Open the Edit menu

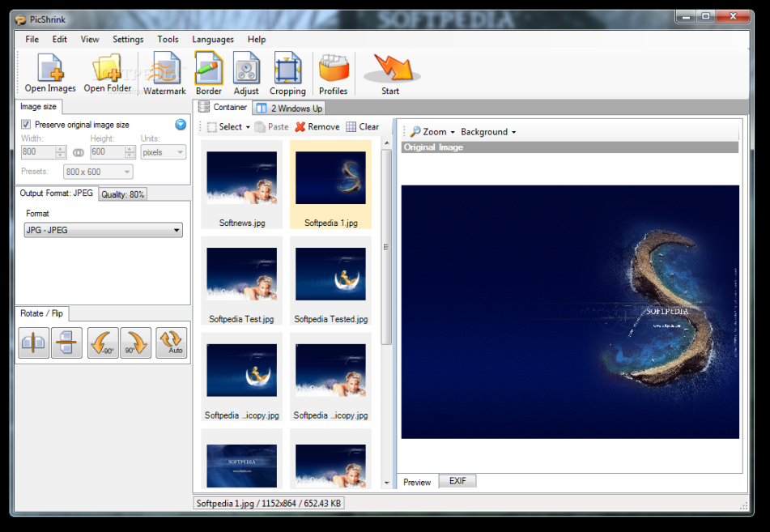coord(59,40)
